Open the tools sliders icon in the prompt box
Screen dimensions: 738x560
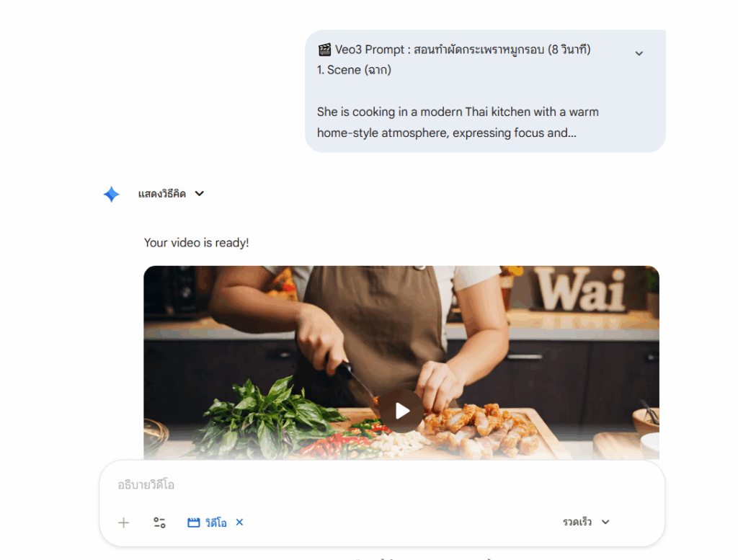pyautogui.click(x=159, y=523)
